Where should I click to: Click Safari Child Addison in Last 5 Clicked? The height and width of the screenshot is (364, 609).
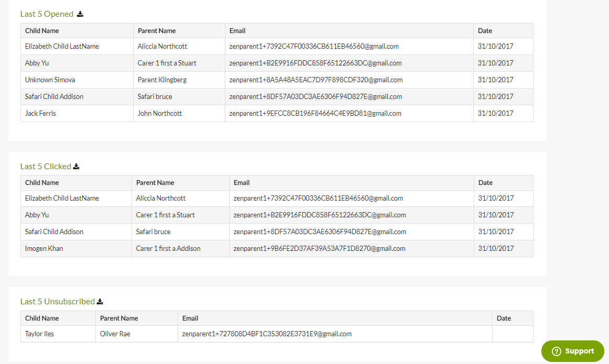click(54, 231)
